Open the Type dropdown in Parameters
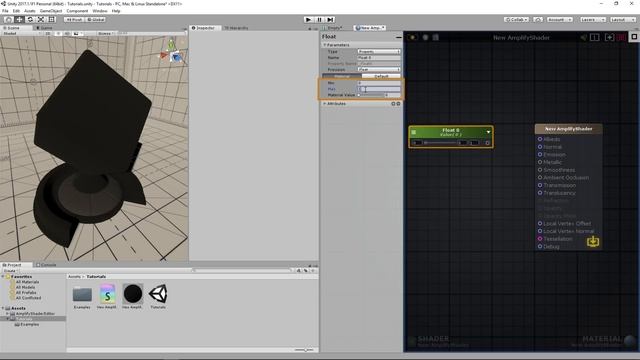This screenshot has height=360, width=640. pos(379,51)
